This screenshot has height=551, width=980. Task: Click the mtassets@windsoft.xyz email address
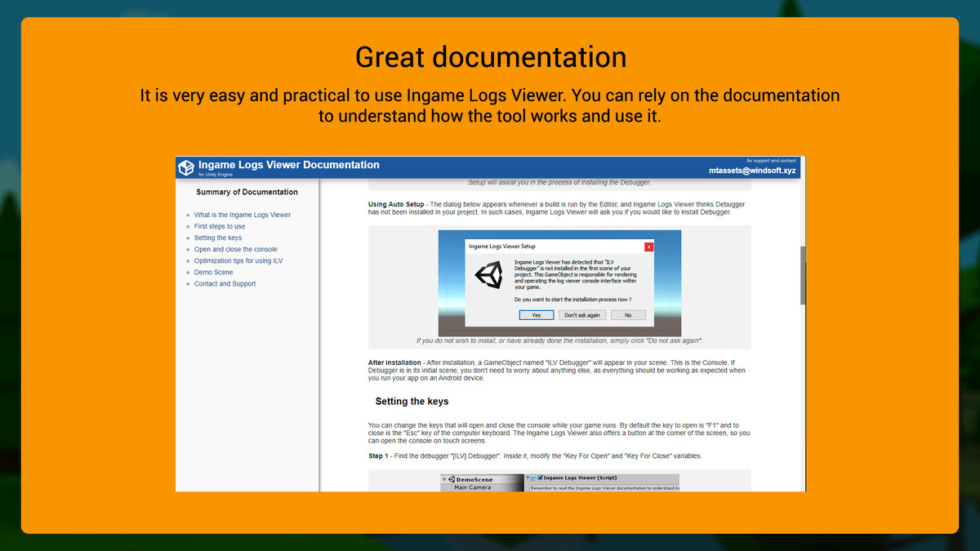point(753,171)
